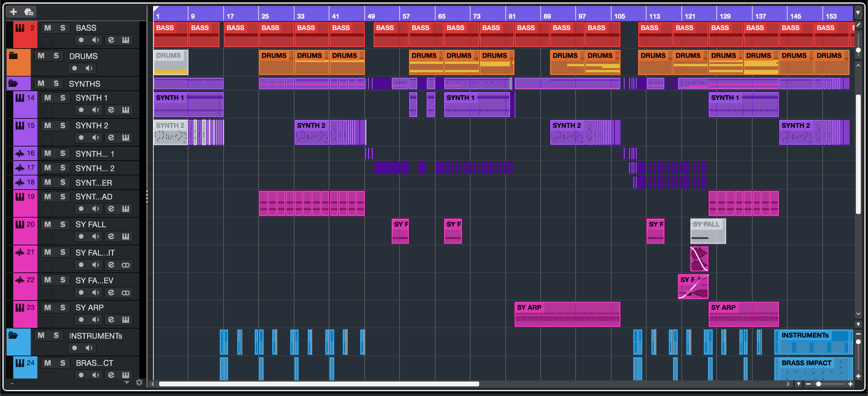Viewport: 868px width, 396px height.
Task: Open instrument panel for SY FALL track
Action: [126, 237]
